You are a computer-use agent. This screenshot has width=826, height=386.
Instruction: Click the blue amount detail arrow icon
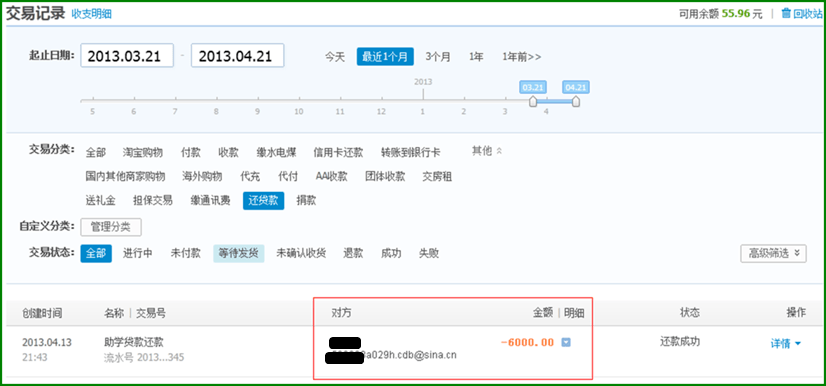click(566, 342)
